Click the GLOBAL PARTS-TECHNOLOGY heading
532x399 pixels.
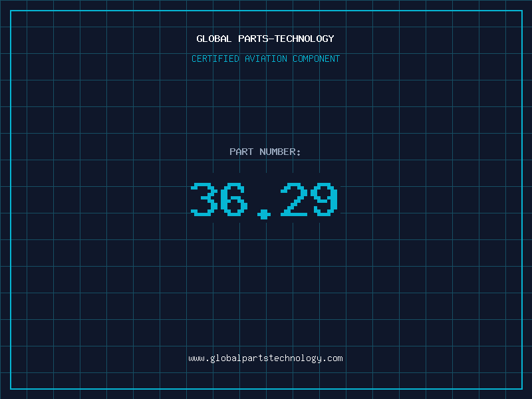(265, 39)
